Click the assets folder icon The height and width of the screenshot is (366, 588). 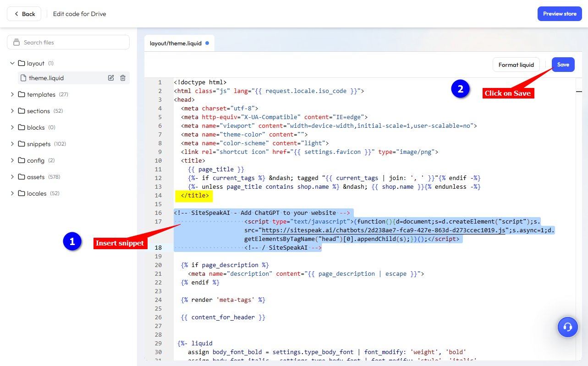tap(22, 177)
